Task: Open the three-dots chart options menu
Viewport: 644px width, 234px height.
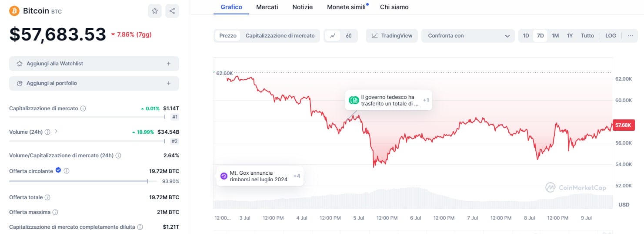Action: (630, 36)
